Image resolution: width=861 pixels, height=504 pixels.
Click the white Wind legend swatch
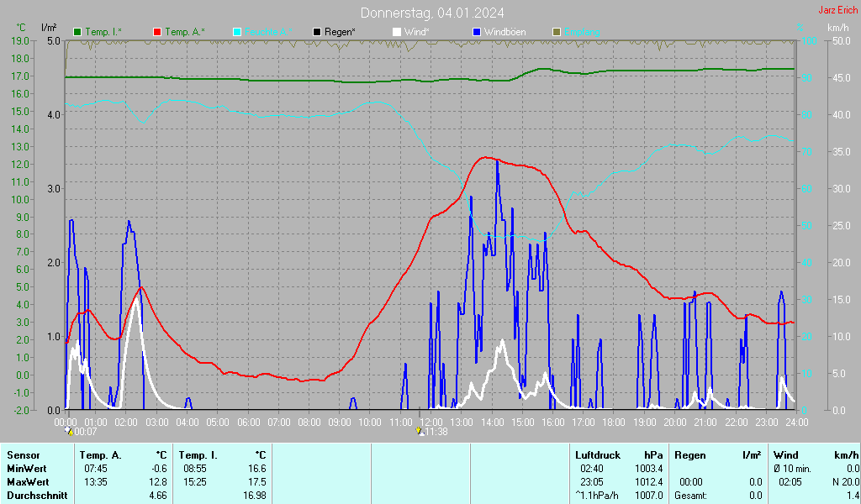point(397,32)
